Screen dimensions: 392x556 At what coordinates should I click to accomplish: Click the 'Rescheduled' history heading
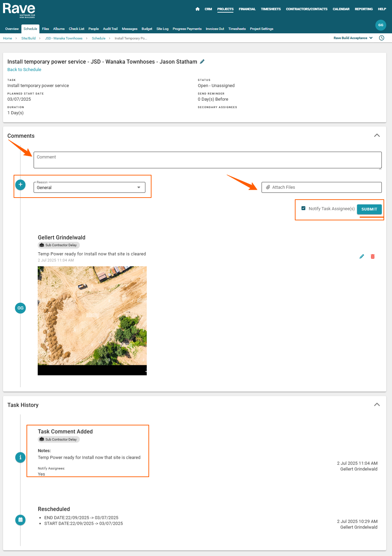[x=54, y=509]
